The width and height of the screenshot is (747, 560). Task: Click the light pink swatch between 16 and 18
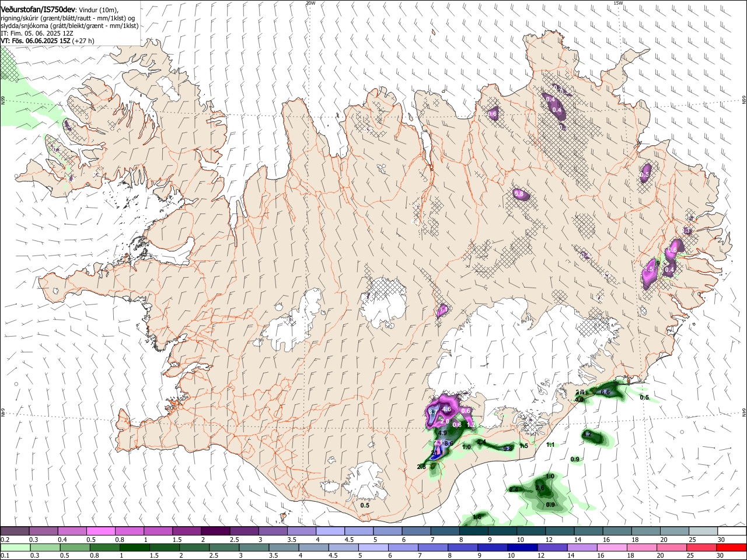coord(612,547)
